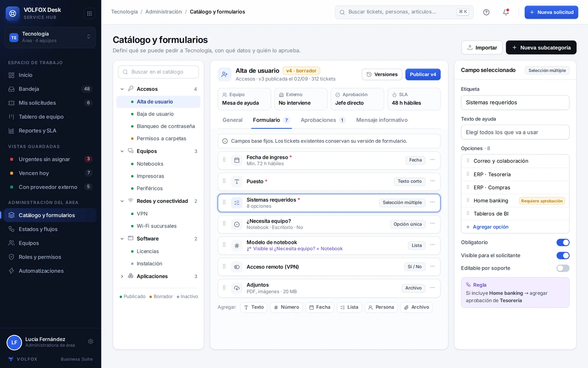Open more options for Puesto field
Viewport: 588px width, 368px height.
433,181
